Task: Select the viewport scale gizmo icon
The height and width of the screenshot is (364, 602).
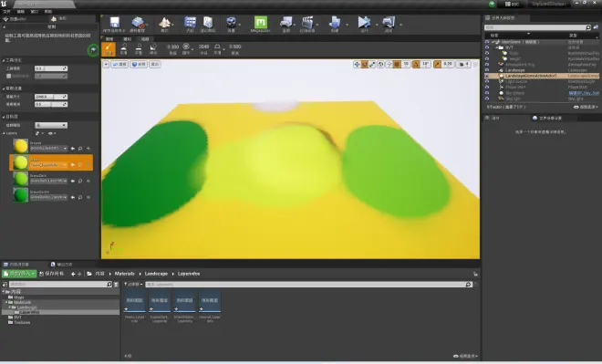Action: coord(372,64)
